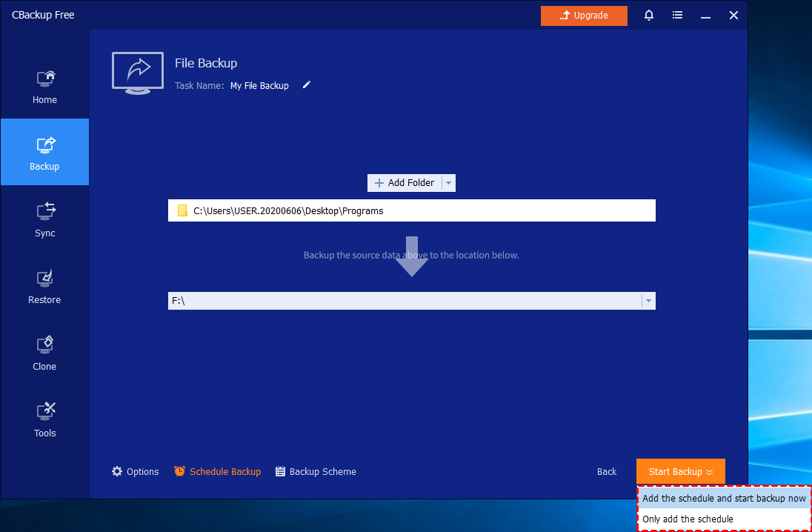Click the Upgrade button
812x532 pixels.
pos(584,16)
